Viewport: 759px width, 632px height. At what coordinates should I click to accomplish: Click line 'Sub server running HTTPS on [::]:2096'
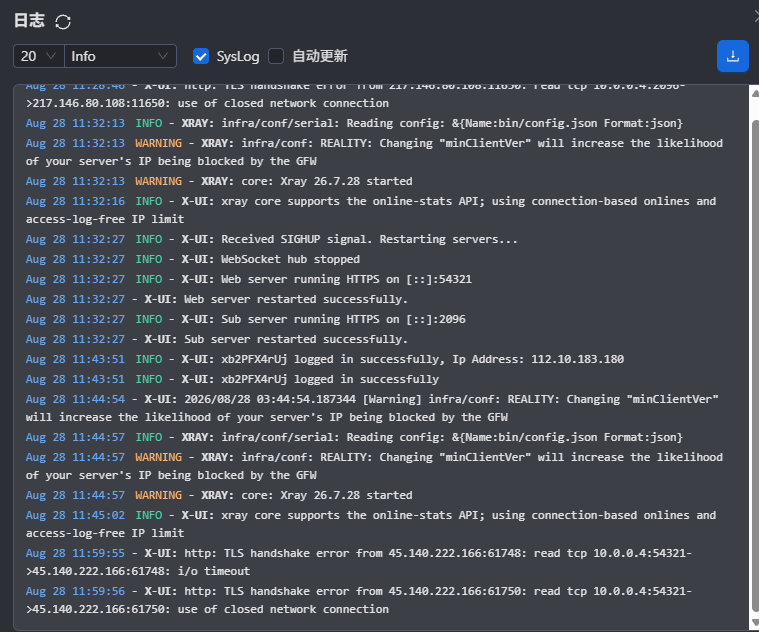point(246,319)
